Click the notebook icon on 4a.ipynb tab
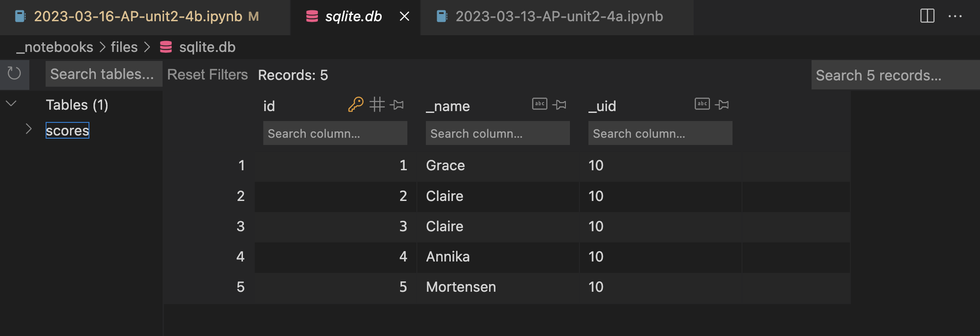Image resolution: width=980 pixels, height=336 pixels. (x=442, y=16)
